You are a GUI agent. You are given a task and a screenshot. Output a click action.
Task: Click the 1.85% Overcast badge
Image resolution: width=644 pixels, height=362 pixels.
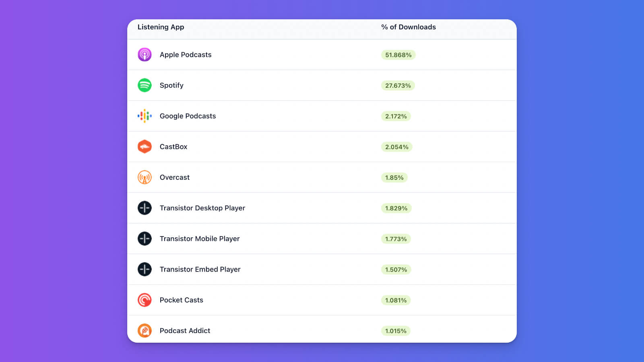pos(394,178)
